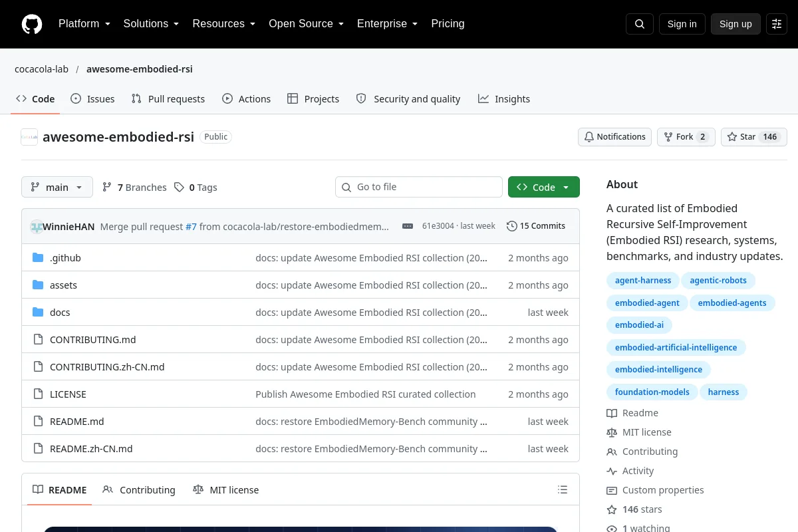Click WinnieHAN author avatar
The width and height of the screenshot is (798, 532).
36,227
